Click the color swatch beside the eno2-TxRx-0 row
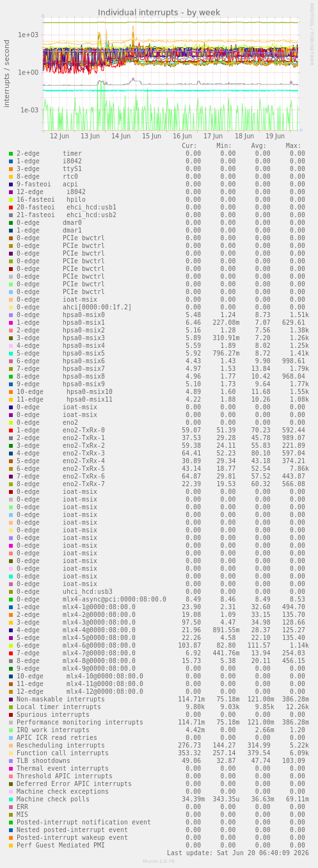Viewport: 318px width, 868px height. [x=11, y=430]
